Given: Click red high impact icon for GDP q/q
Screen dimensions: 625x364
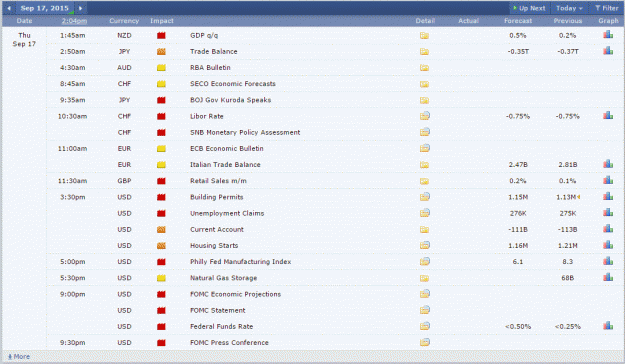Looking at the screenshot, I should pos(161,35).
